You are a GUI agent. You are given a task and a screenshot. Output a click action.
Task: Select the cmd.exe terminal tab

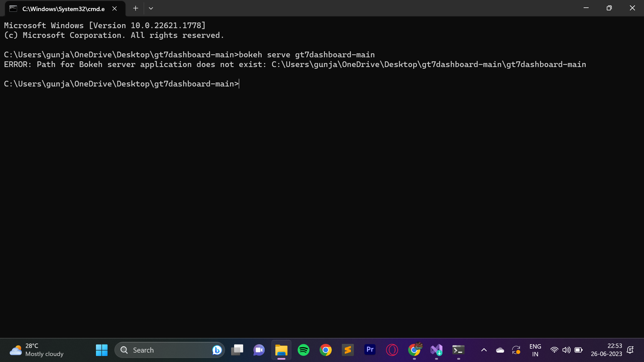pyautogui.click(x=63, y=8)
